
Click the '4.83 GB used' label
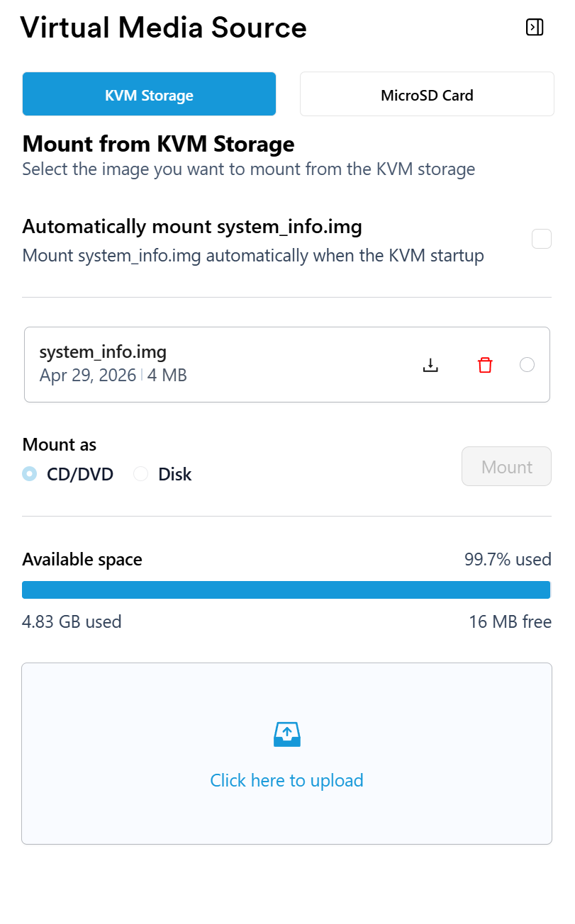click(72, 621)
